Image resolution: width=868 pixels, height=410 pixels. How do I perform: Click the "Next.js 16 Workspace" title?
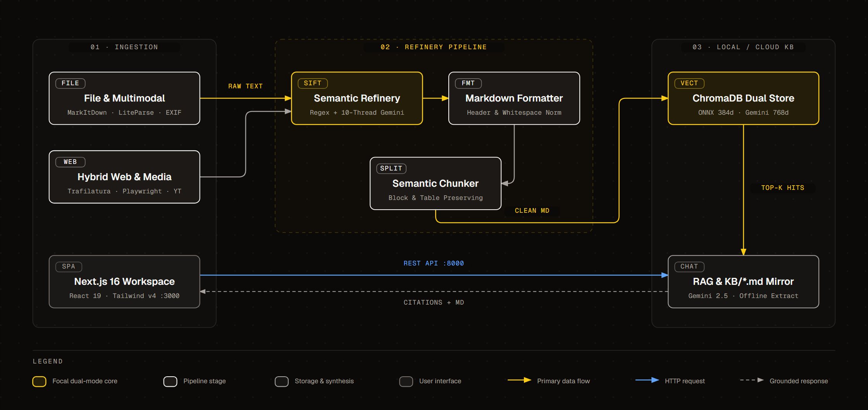pyautogui.click(x=124, y=282)
